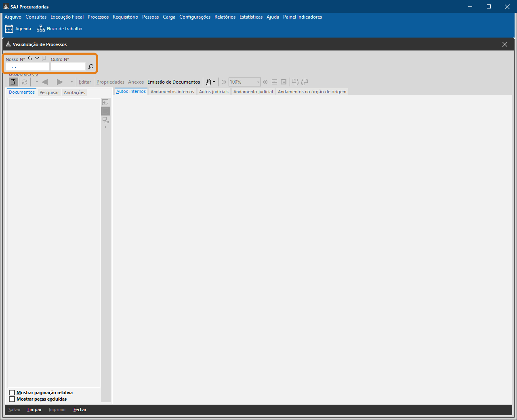Image resolution: width=517 pixels, height=420 pixels.
Task: Enable Mostrar paginação relativa checkbox
Action: pyautogui.click(x=12, y=393)
